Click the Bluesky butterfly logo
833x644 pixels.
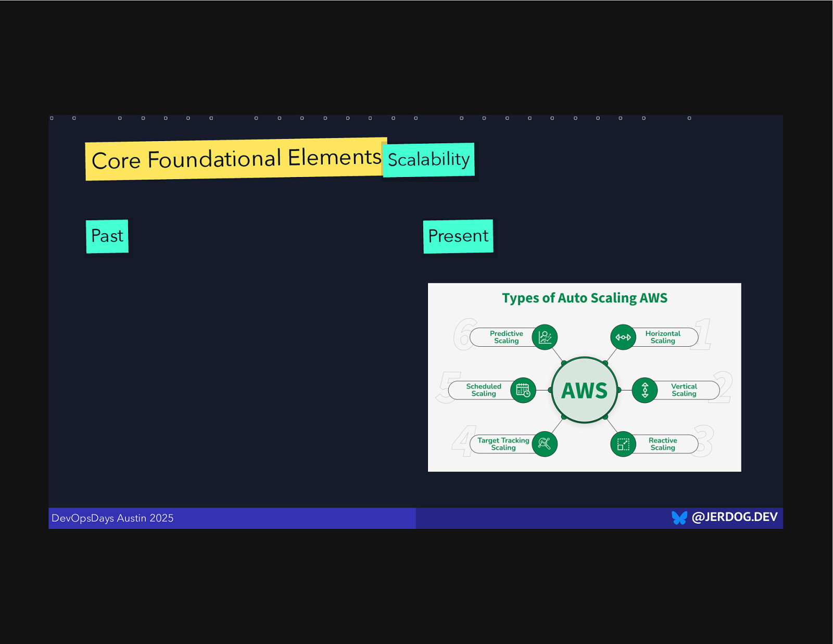[679, 517]
